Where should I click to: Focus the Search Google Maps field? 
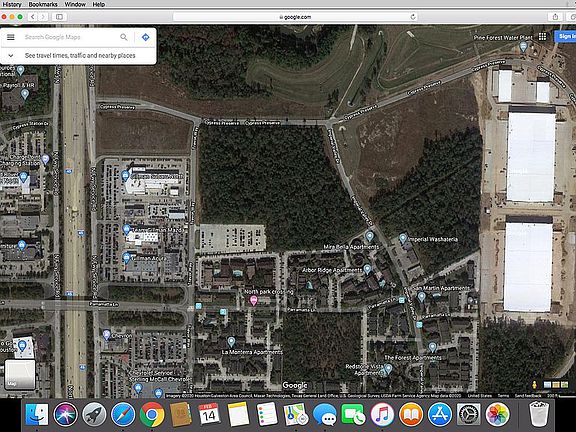pyautogui.click(x=70, y=37)
